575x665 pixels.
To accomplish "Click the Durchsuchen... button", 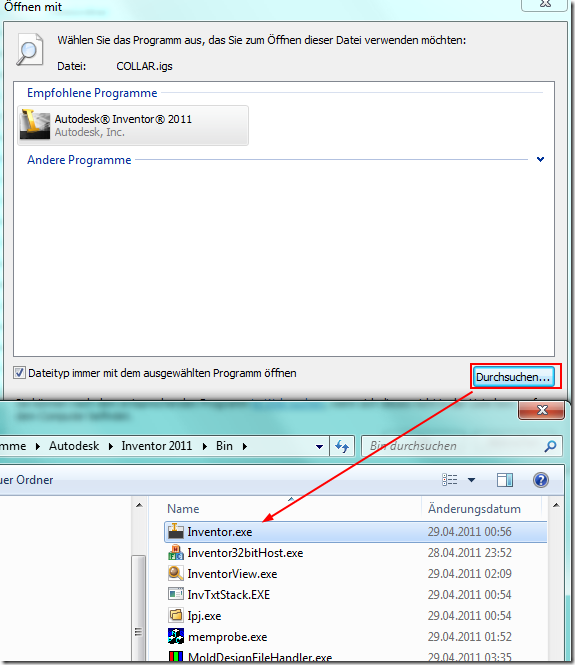I will tap(513, 377).
